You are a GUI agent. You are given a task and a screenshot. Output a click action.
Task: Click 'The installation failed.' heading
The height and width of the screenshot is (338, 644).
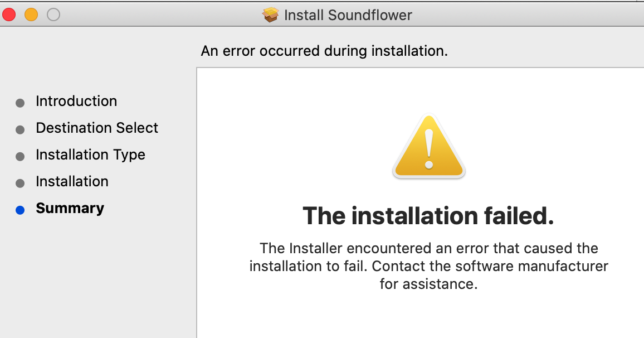(x=428, y=216)
